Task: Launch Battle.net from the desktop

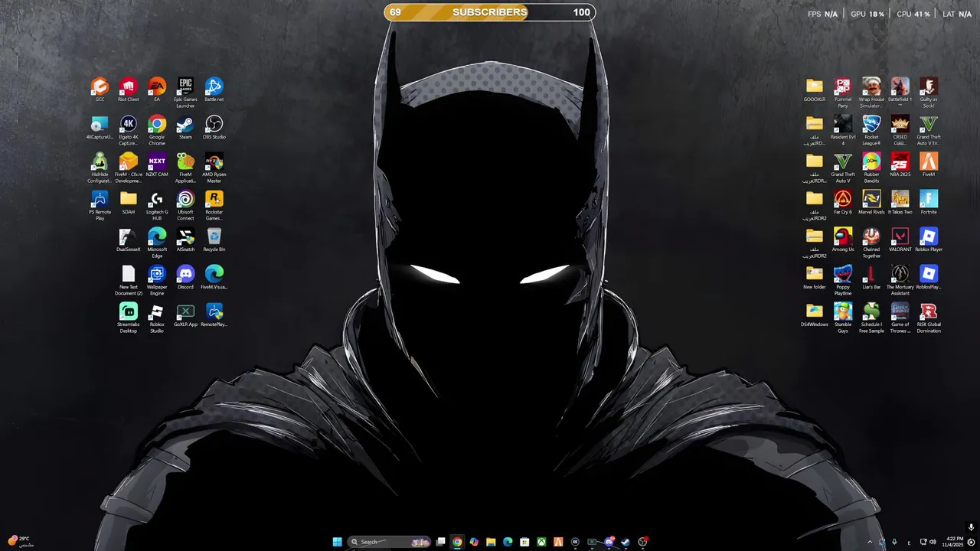Action: 214,90
